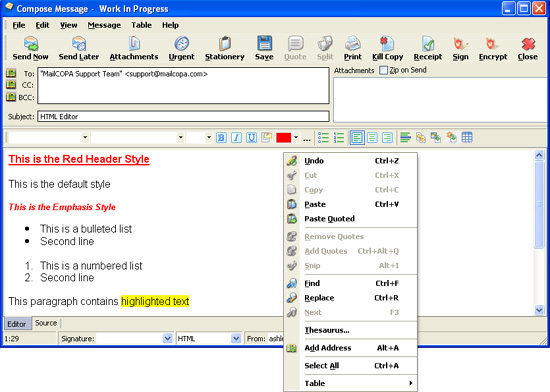The width and height of the screenshot is (550, 392).
Task: Choose Find from the context menu
Action: click(351, 283)
